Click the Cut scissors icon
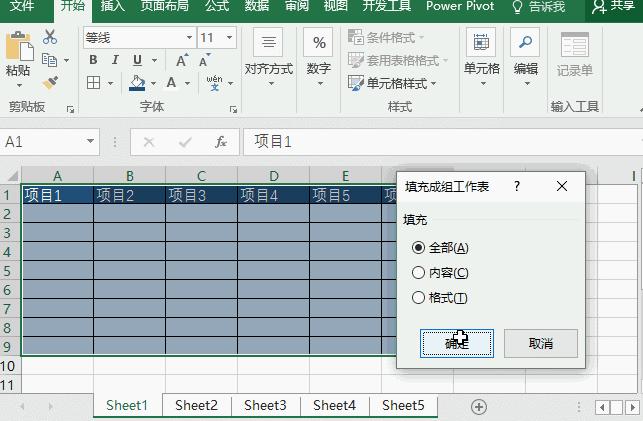Viewport: 643px width, 421px height. pyautogui.click(x=50, y=37)
